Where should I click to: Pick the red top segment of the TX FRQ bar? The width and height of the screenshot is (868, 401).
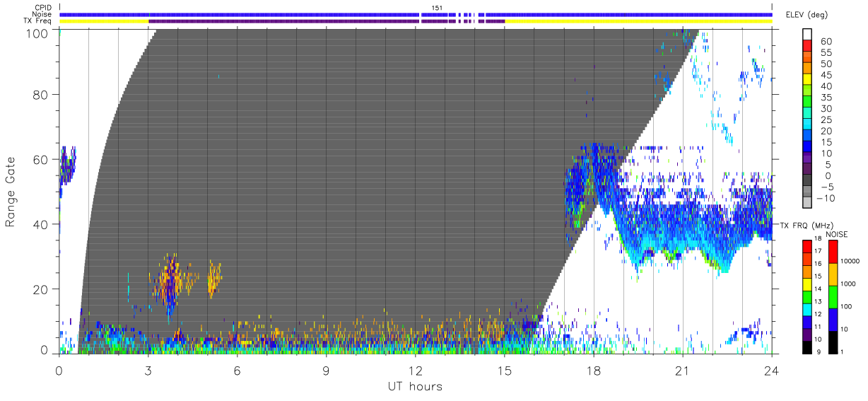point(807,247)
